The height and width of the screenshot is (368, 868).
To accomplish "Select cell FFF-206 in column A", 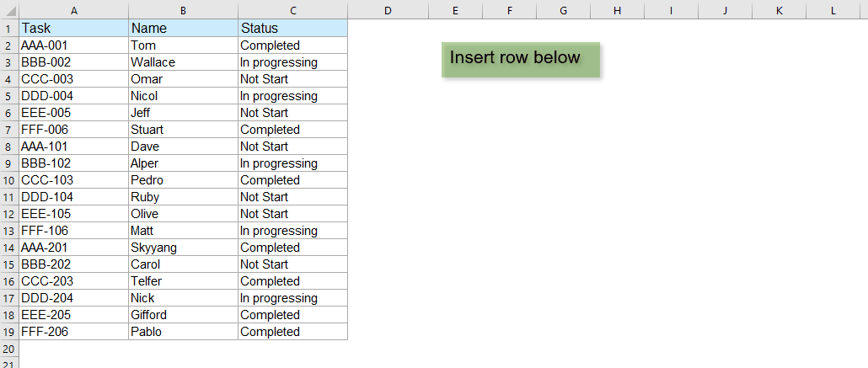I will 74,332.
